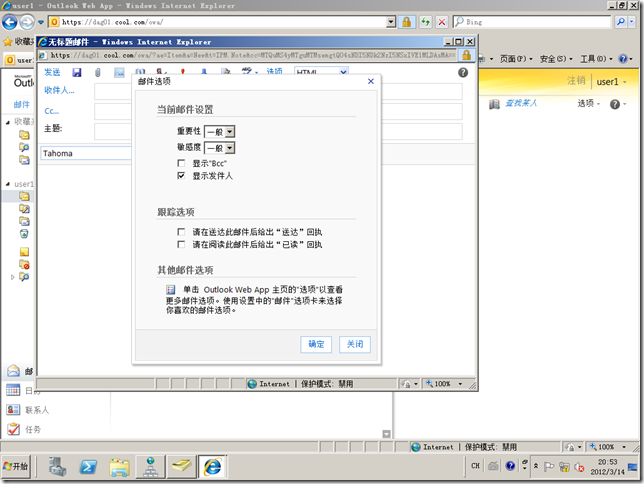Click the 任务 tasks icon in sidebar
Viewport: 644px width, 484px height.
(x=13, y=429)
